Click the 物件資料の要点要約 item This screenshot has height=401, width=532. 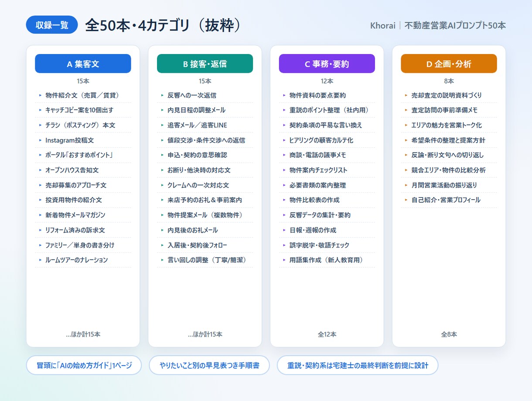327,95
